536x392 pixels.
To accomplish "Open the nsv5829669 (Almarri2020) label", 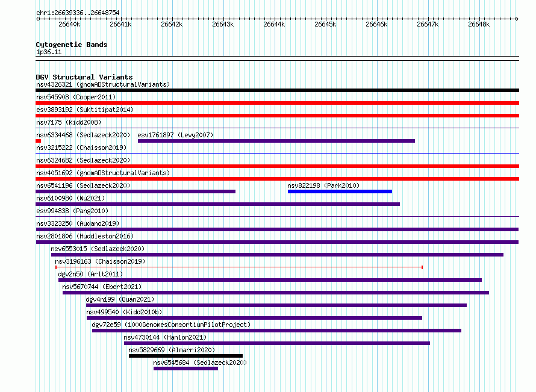I will [172, 350].
